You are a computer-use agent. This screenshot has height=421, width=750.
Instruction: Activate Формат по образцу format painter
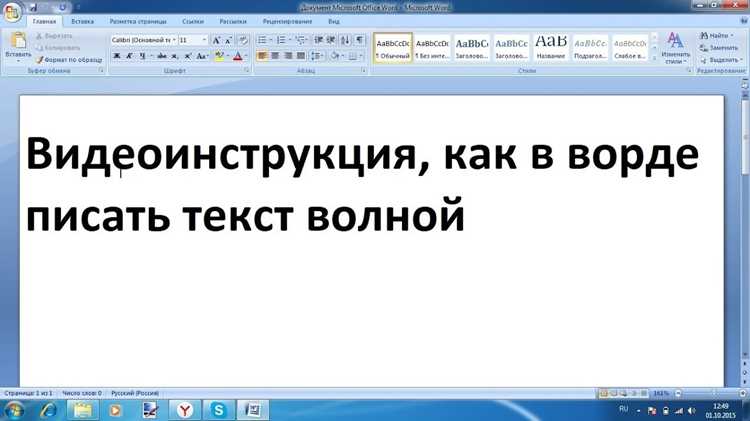click(x=69, y=60)
